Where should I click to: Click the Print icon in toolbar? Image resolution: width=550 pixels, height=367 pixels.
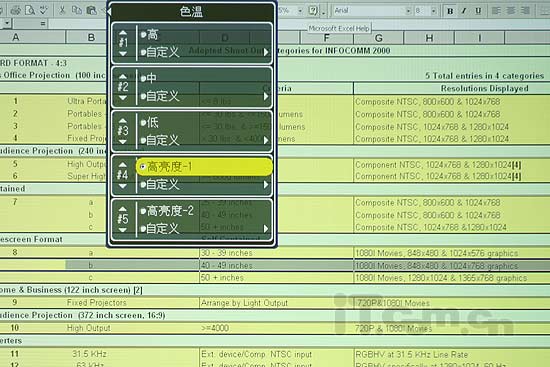15,10
